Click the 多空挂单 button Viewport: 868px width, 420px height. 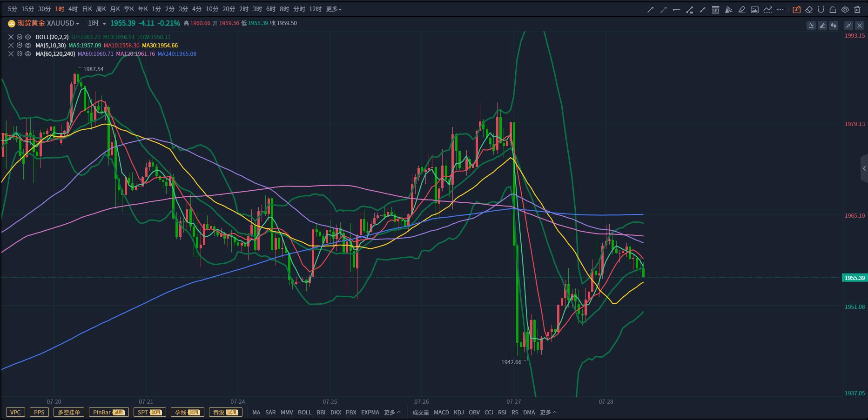click(69, 412)
